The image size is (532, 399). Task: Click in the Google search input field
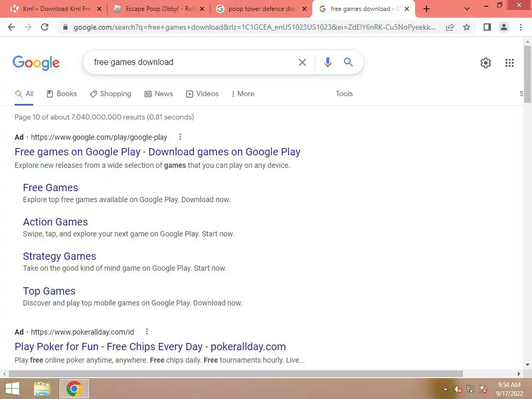tap(193, 62)
